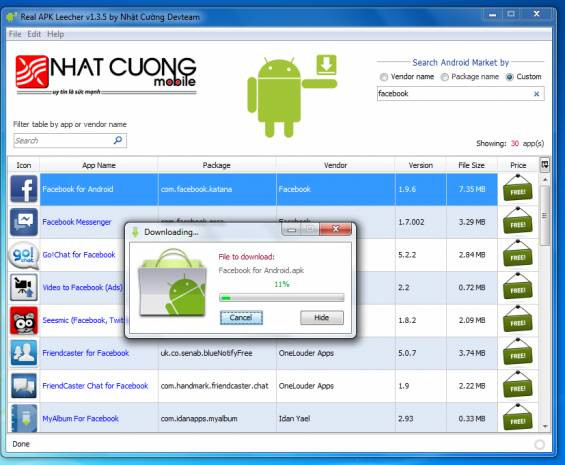This screenshot has width=565, height=465.
Task: Minimize the Downloading dialog
Action: coord(292,229)
